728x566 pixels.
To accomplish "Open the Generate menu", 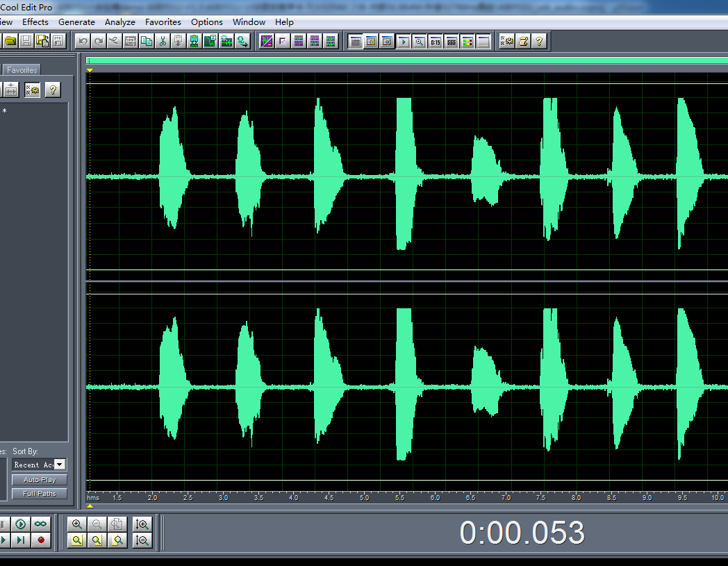I will click(76, 22).
